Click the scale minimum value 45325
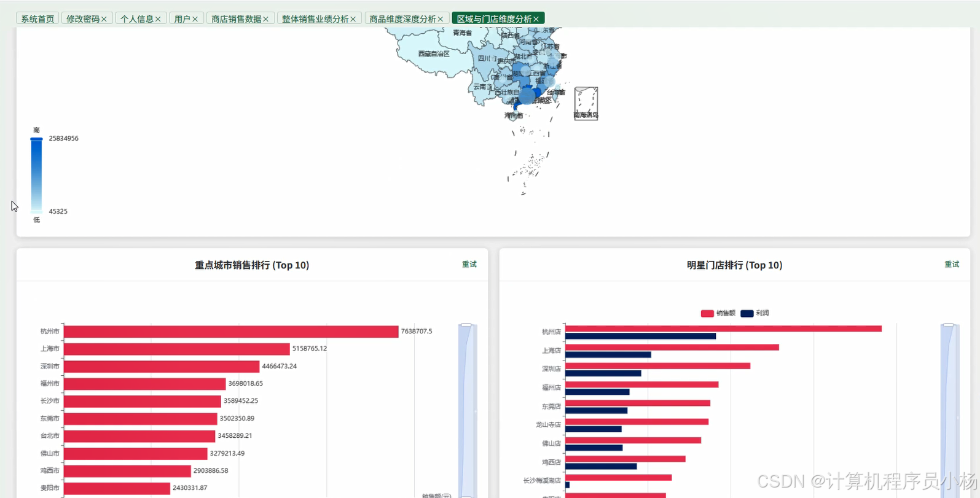980x498 pixels. tap(58, 212)
